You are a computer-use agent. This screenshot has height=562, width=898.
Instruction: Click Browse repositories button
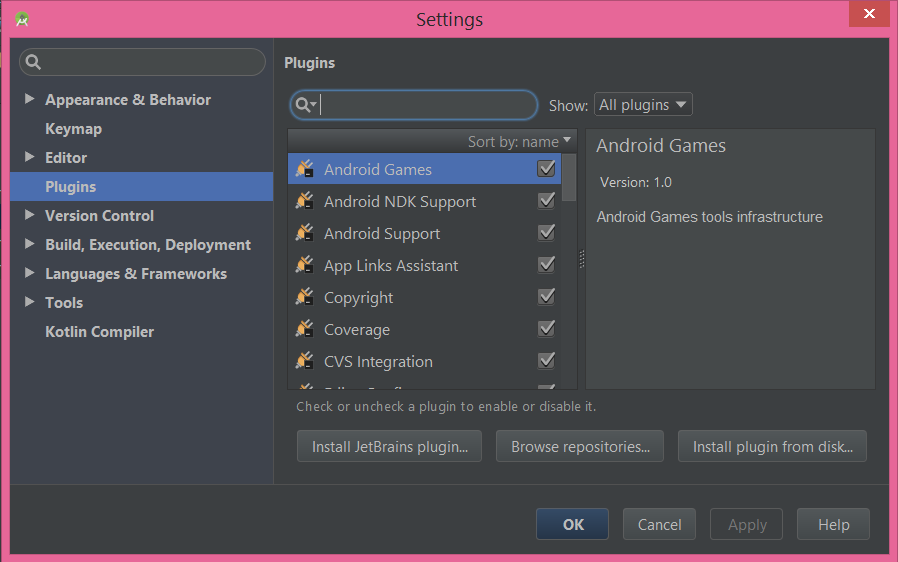[580, 446]
